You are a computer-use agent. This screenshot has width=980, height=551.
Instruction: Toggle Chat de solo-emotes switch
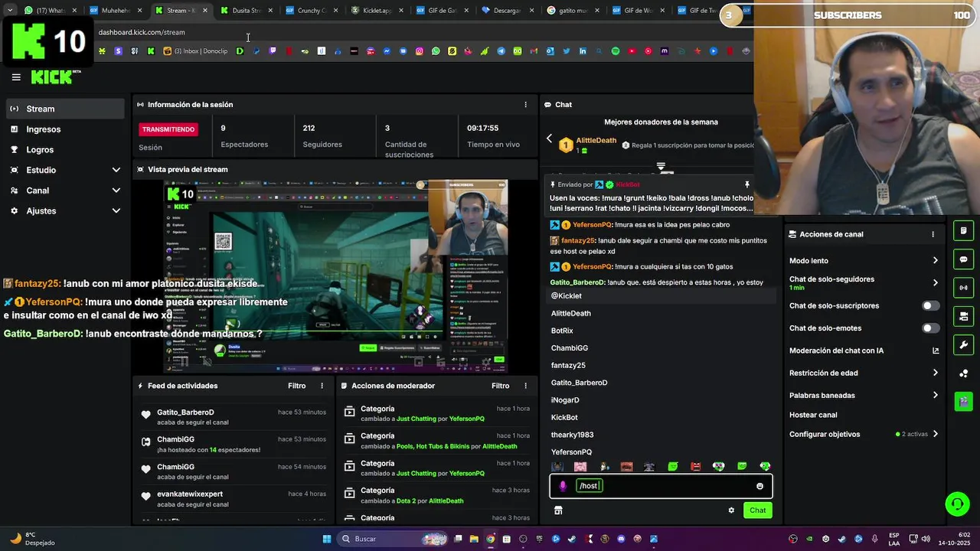[x=930, y=328]
